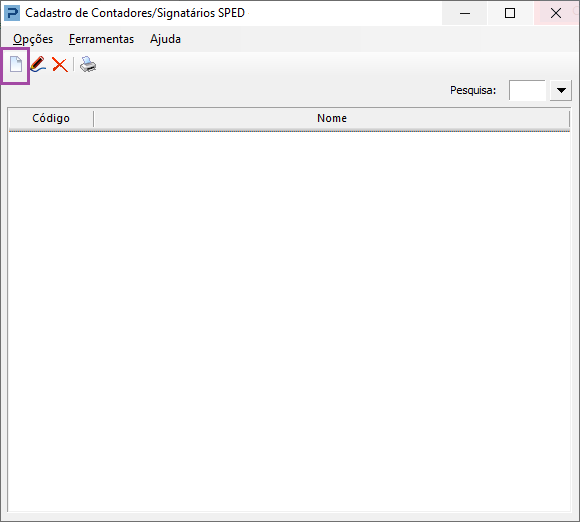The height and width of the screenshot is (522, 580).
Task: Click the blue P application logo
Action: (x=11, y=13)
